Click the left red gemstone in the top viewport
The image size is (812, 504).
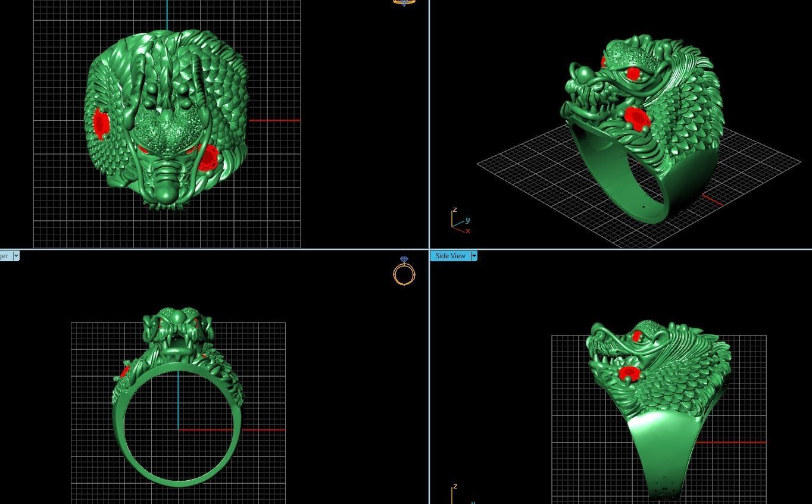(x=101, y=124)
